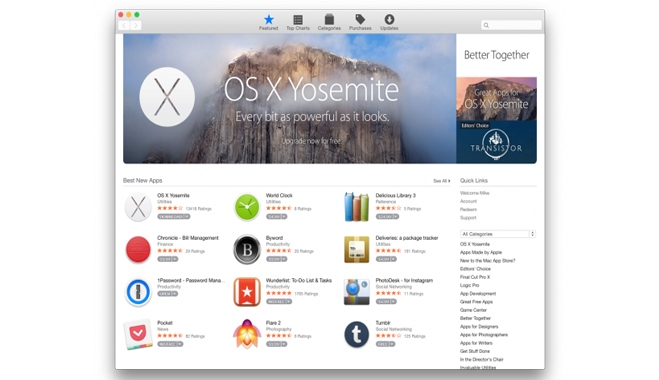
Task: Open the Delicious Library 3 books icon
Action: pos(356,207)
